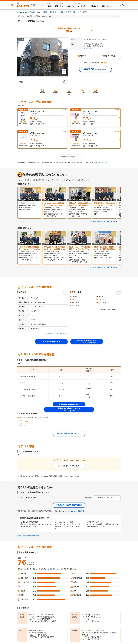Jump to 周辺情報 section tab
The width and height of the screenshot is (138, 644).
[x=95, y=92]
